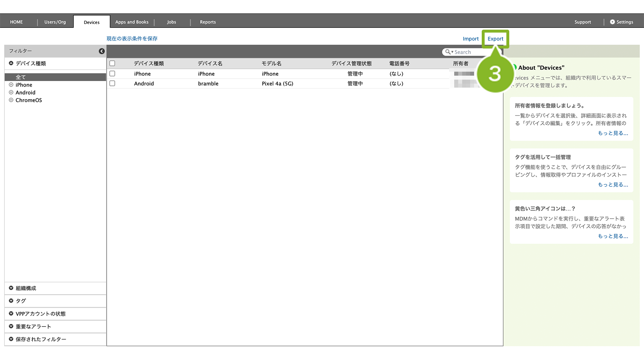Expand the 組織構成 filter section

(11, 288)
